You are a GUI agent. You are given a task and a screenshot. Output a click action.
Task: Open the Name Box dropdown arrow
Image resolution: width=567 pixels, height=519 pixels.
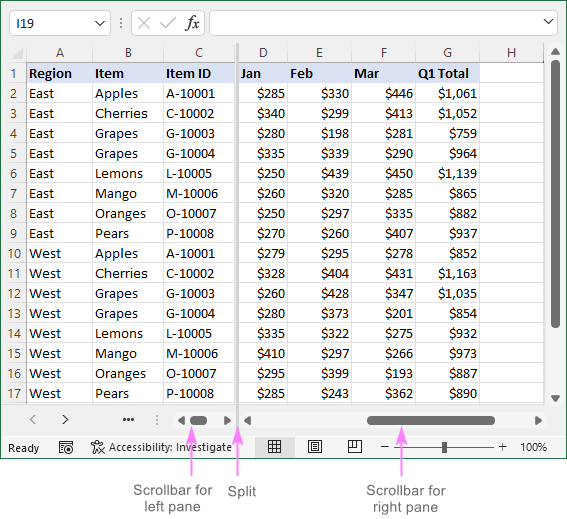pos(100,24)
